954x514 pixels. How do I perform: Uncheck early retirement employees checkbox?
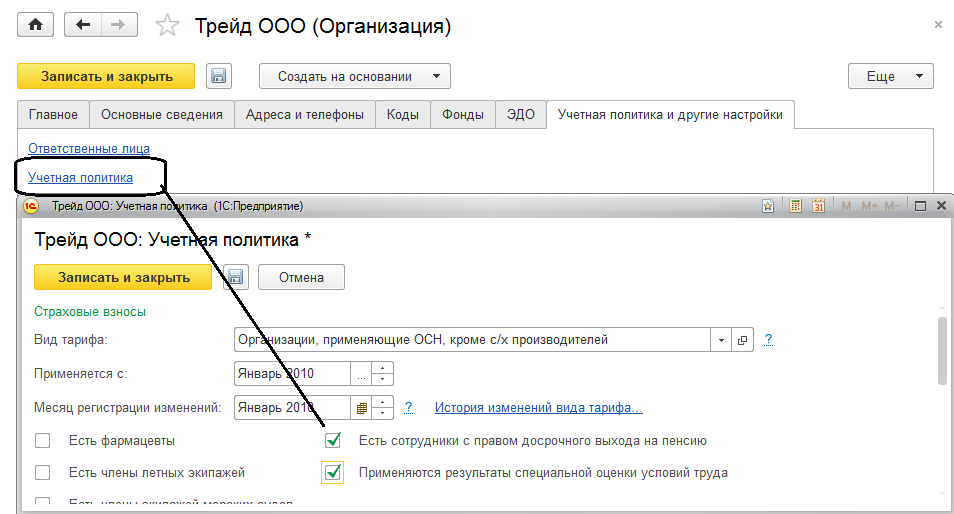point(333,440)
